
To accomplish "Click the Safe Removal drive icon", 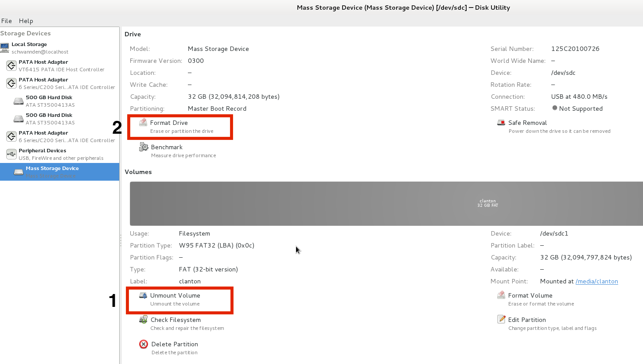I will click(501, 123).
